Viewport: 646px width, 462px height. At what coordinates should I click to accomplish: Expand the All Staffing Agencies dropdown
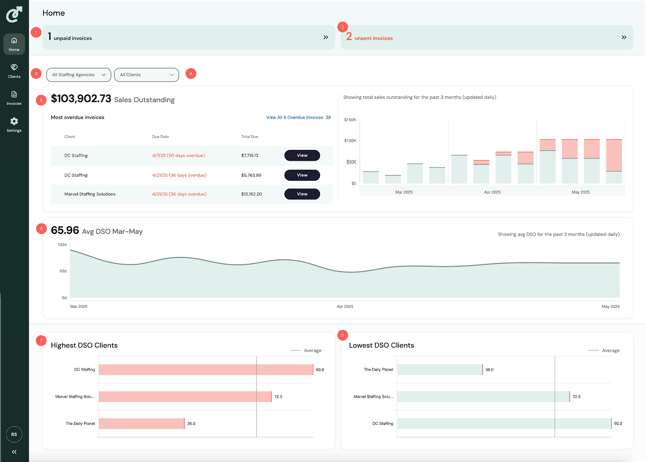[x=79, y=75]
